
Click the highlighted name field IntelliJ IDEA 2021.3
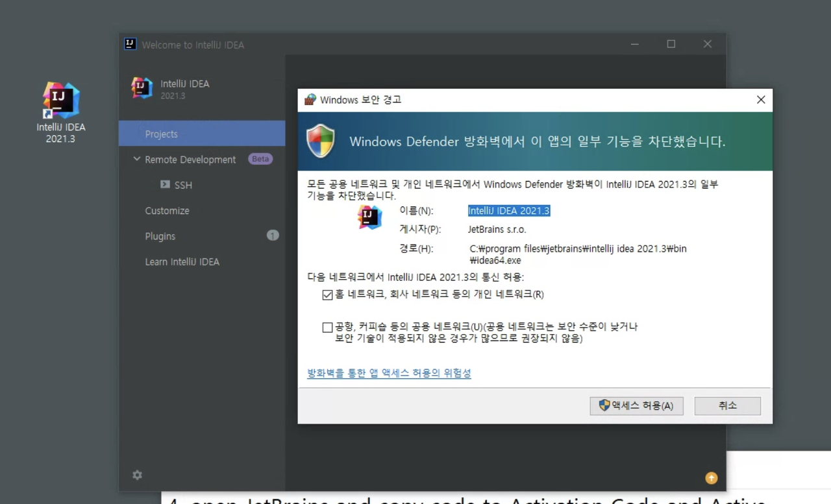[x=509, y=211]
